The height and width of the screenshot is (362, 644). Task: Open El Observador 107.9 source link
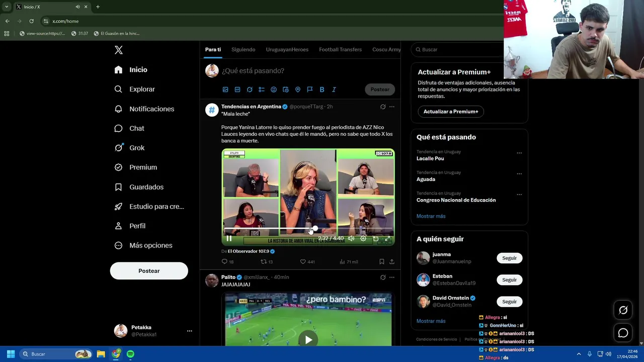coord(251,251)
